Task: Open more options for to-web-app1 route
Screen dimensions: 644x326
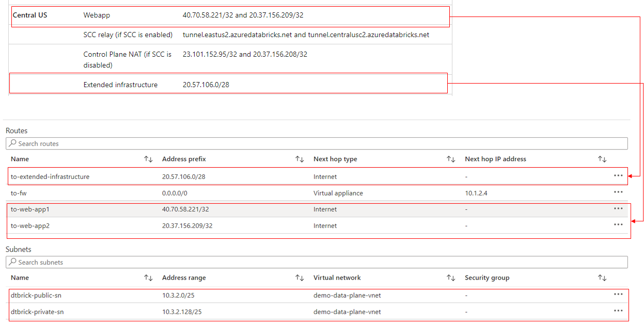Action: [618, 209]
